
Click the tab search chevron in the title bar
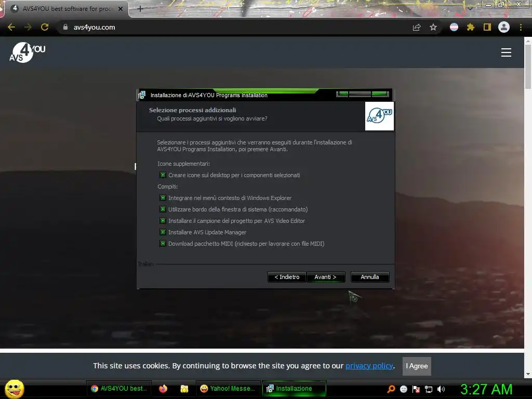[x=470, y=9]
